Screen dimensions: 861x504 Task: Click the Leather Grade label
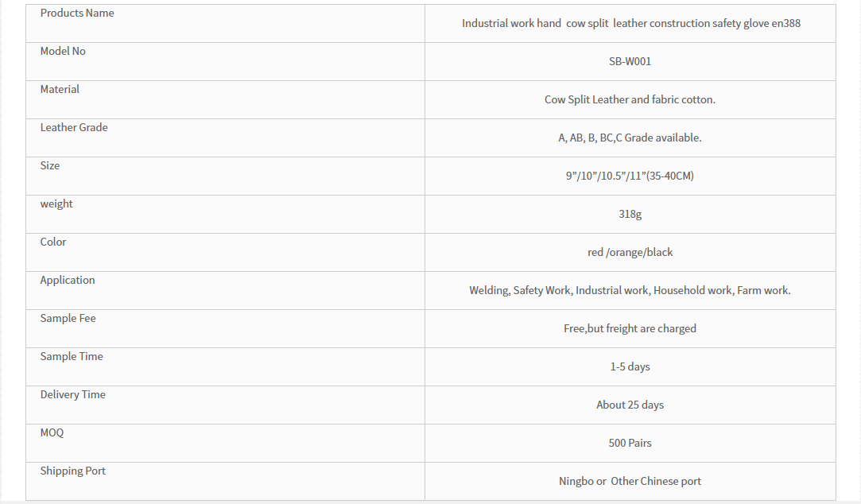pyautogui.click(x=74, y=127)
